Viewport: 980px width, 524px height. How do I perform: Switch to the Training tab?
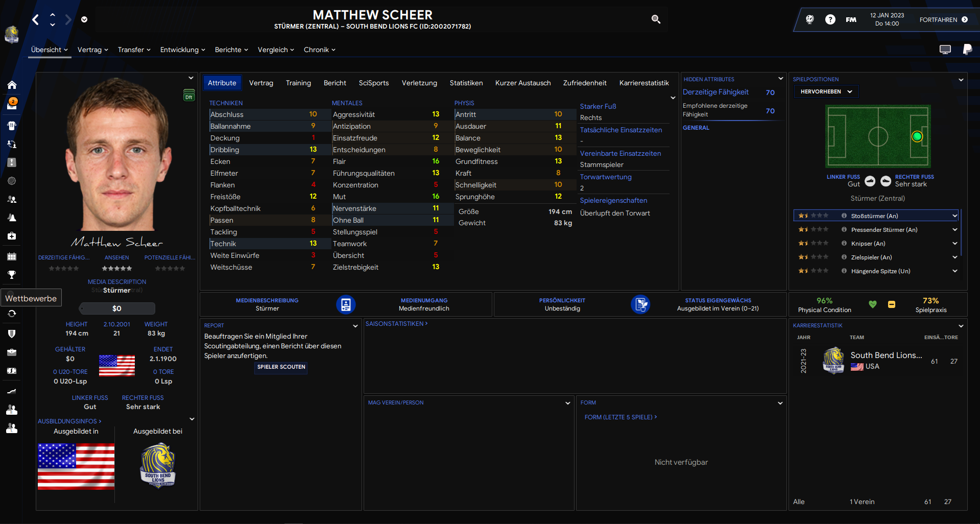pyautogui.click(x=298, y=83)
